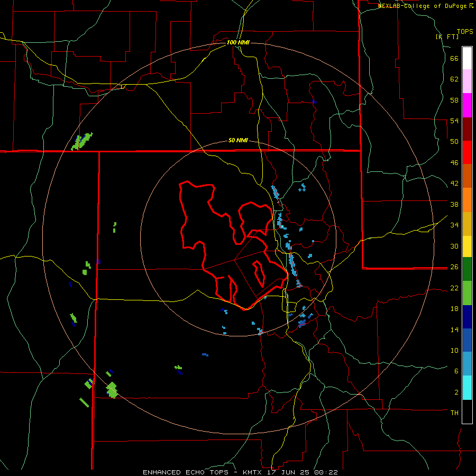Click the "ENHANCED ECHO TOPS" caption text
This screenshot has width=476, height=476.
coord(186,472)
